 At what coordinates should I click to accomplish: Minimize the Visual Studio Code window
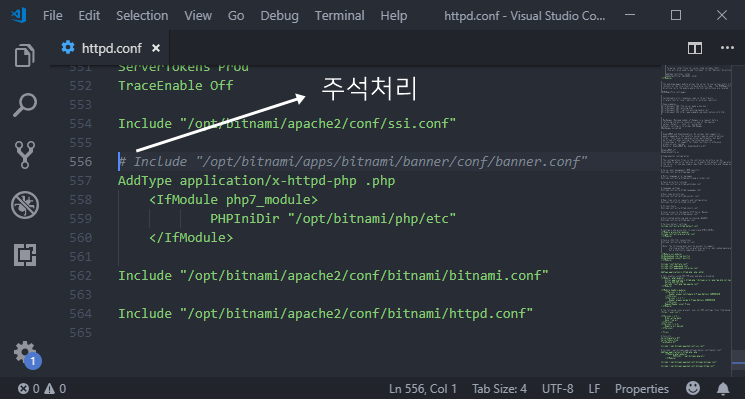coord(630,15)
